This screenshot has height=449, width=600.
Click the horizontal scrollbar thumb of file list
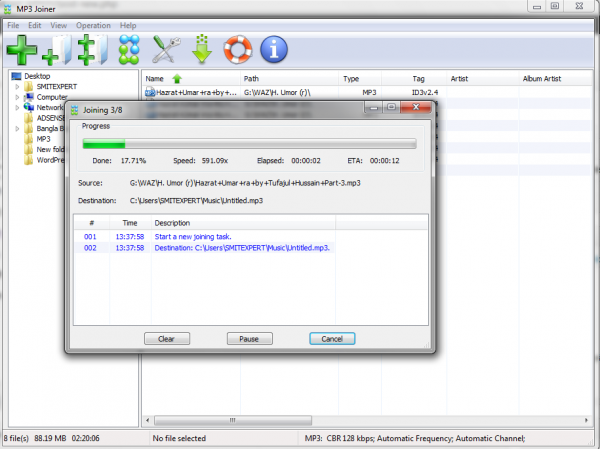pos(233,420)
